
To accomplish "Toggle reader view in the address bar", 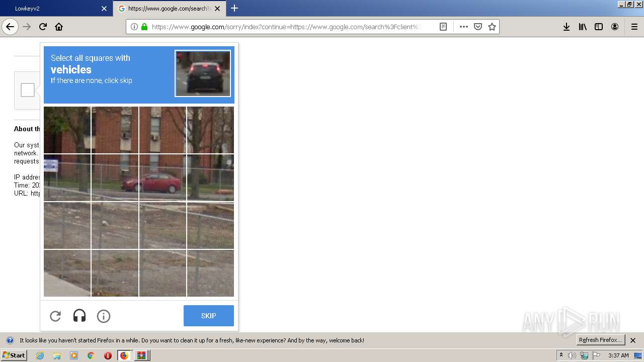I will point(443,27).
